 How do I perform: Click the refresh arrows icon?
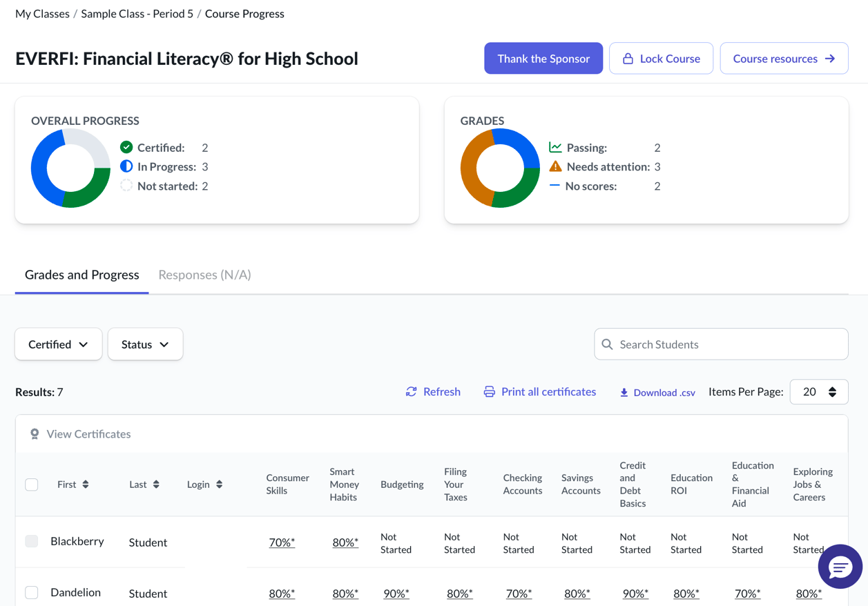coord(412,391)
